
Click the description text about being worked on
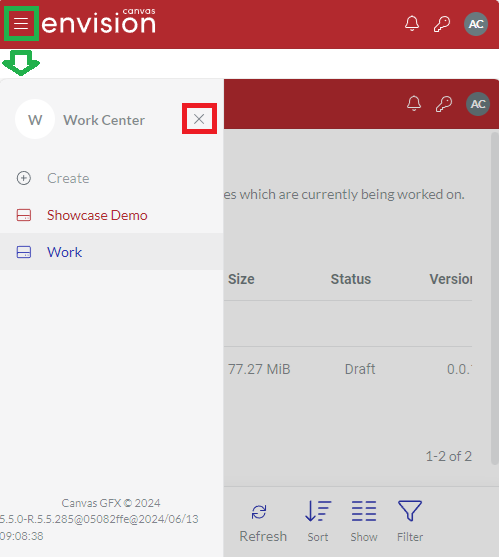pos(344,194)
